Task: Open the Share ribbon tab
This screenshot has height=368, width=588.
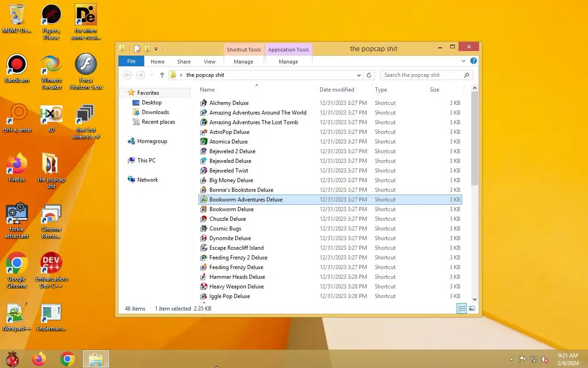Action: coord(184,61)
